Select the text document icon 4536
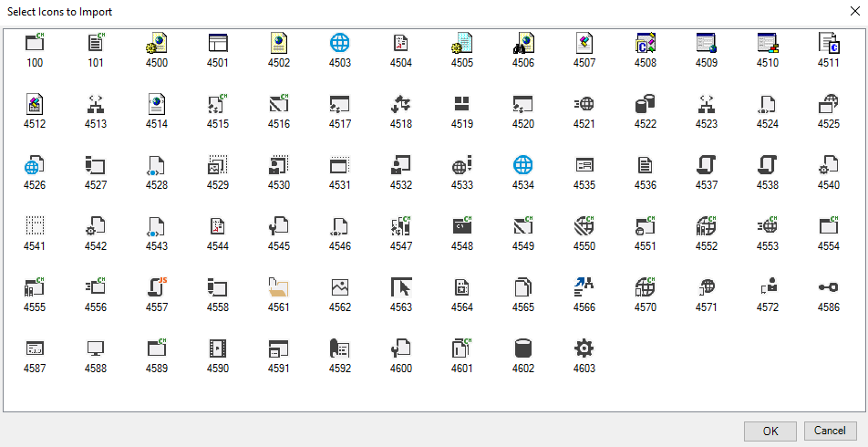Screen dimensions: 868x447 [x=646, y=164]
